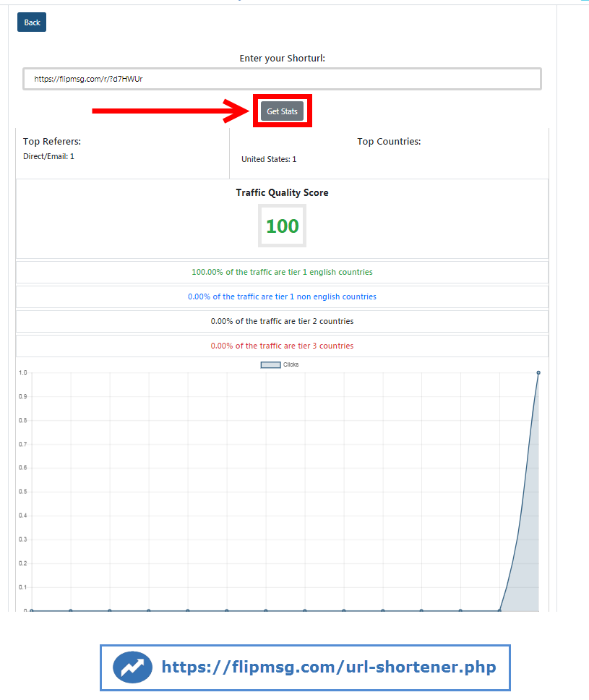
Task: Click the Traffic Quality Score heading
Action: click(x=282, y=193)
